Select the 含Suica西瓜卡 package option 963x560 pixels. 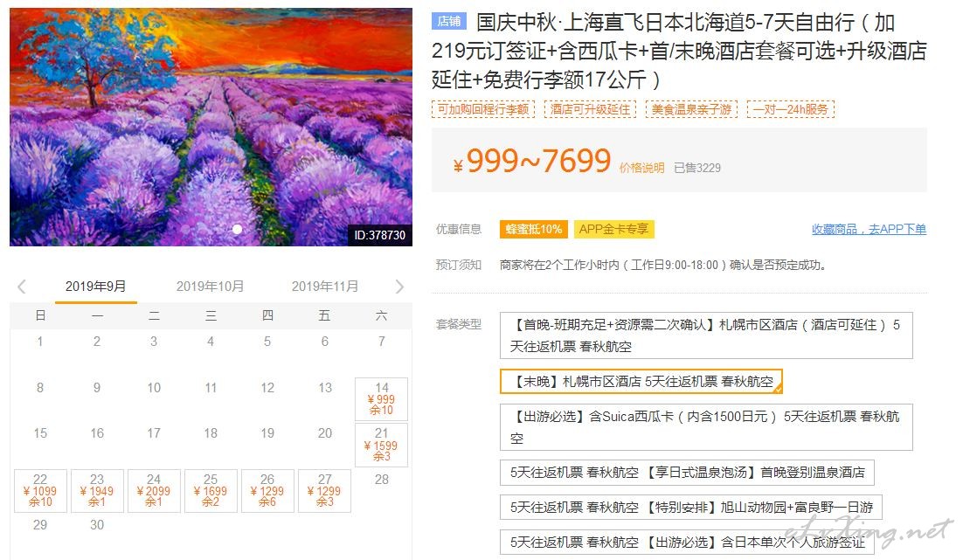706,427
